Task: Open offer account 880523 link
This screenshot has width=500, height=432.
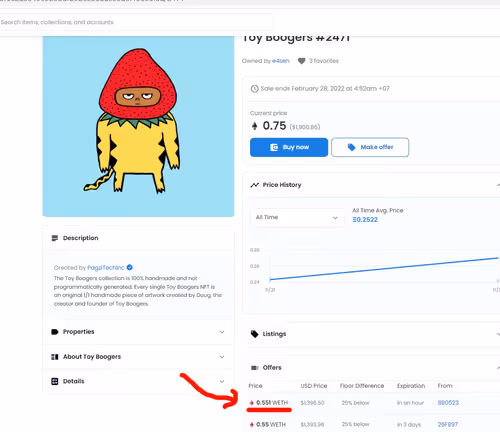Action: click(x=448, y=403)
